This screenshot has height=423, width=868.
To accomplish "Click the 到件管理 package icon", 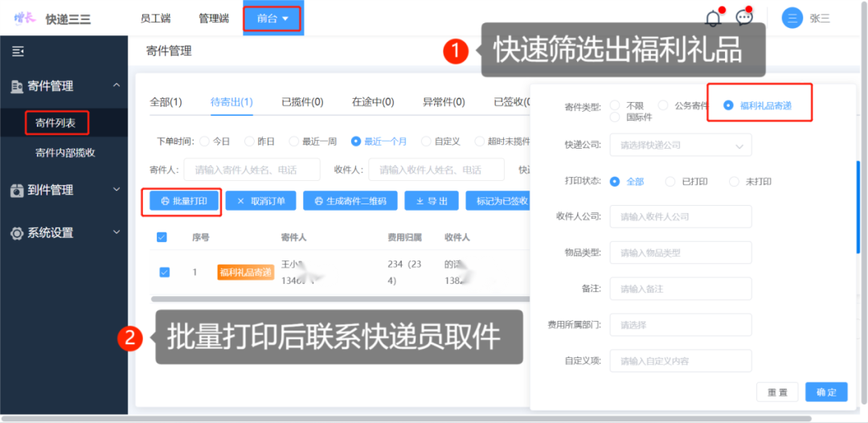I will point(17,191).
